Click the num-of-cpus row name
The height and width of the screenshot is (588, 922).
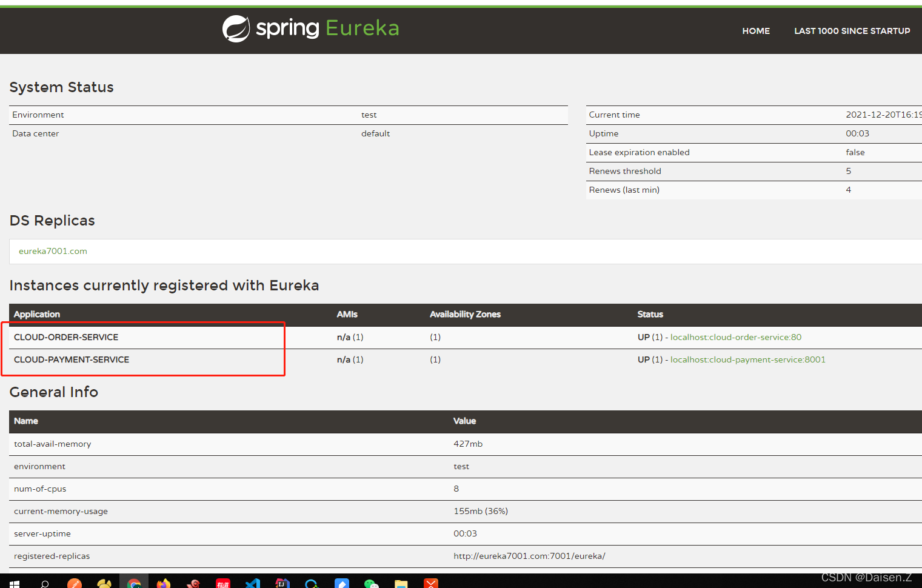pyautogui.click(x=40, y=489)
